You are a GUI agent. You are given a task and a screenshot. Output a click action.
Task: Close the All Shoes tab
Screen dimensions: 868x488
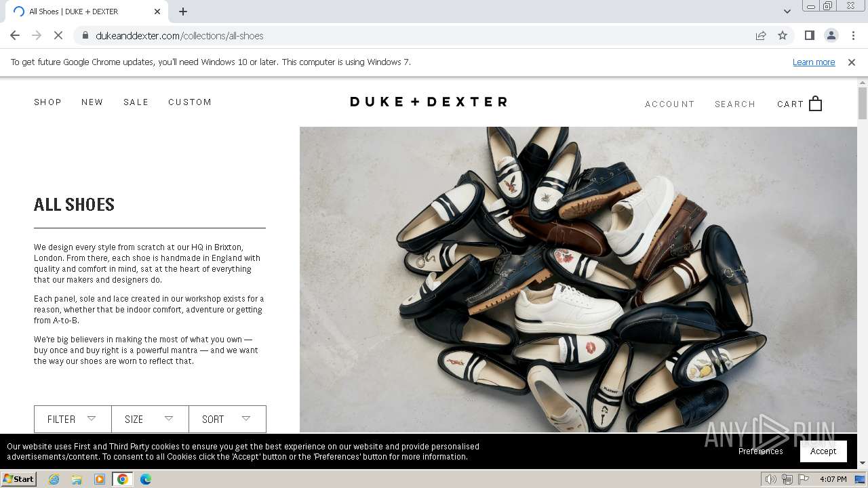point(157,12)
